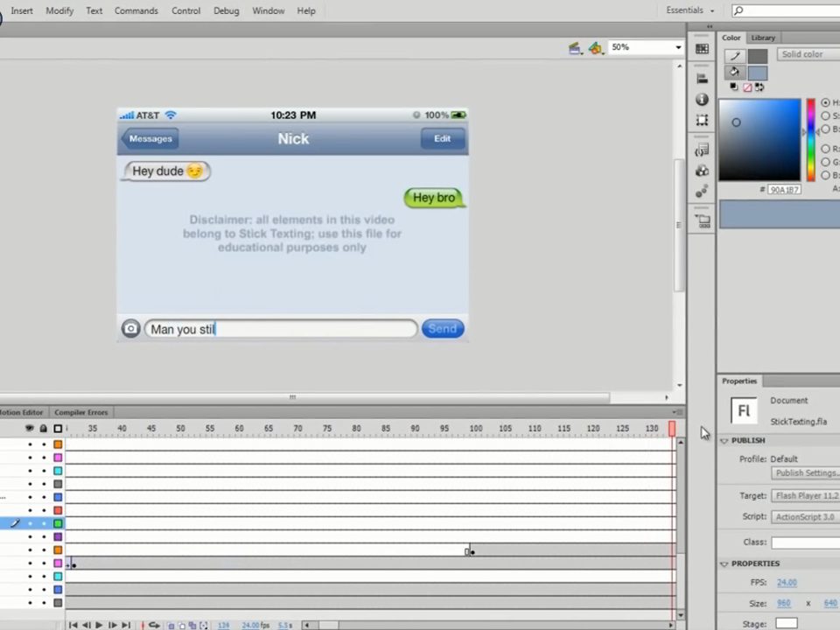
Task: Enable Onion Skin in timeline
Action: pos(171,625)
